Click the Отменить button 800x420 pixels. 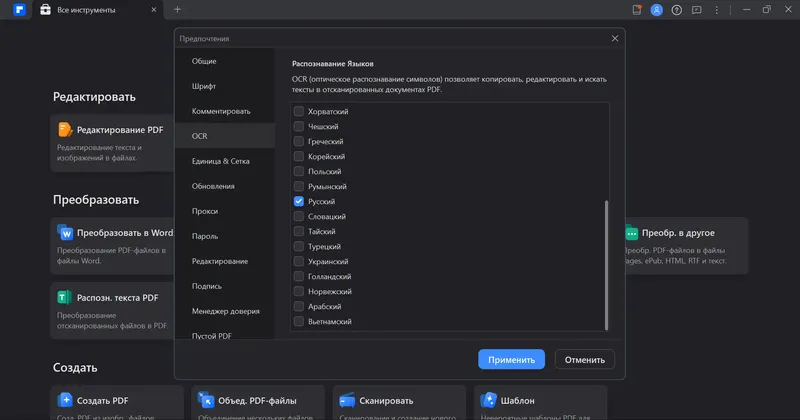[585, 359]
